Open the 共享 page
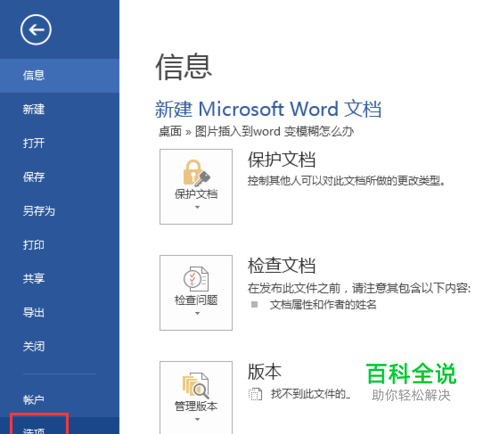500x434 pixels. click(x=59, y=279)
